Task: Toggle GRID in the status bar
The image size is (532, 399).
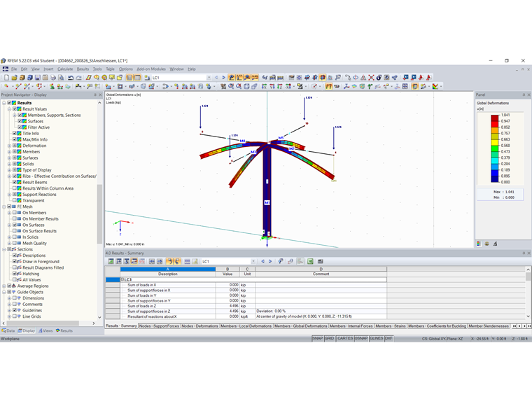Action: (330, 339)
